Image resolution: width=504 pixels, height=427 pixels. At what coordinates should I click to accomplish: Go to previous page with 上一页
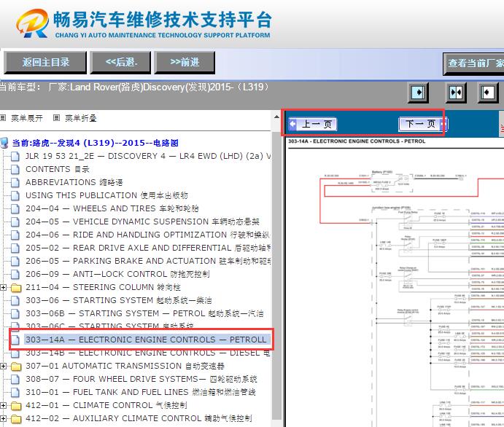(x=312, y=124)
